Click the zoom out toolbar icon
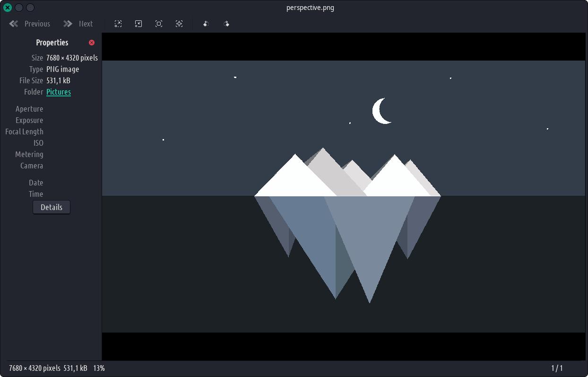Image resolution: width=588 pixels, height=377 pixels. pyautogui.click(x=138, y=24)
